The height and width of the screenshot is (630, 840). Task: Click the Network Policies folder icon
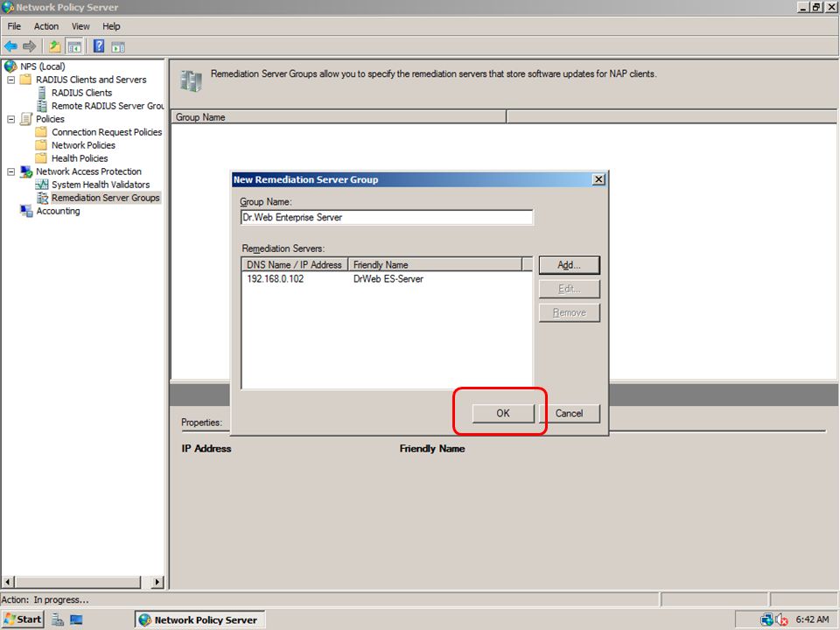[41, 145]
